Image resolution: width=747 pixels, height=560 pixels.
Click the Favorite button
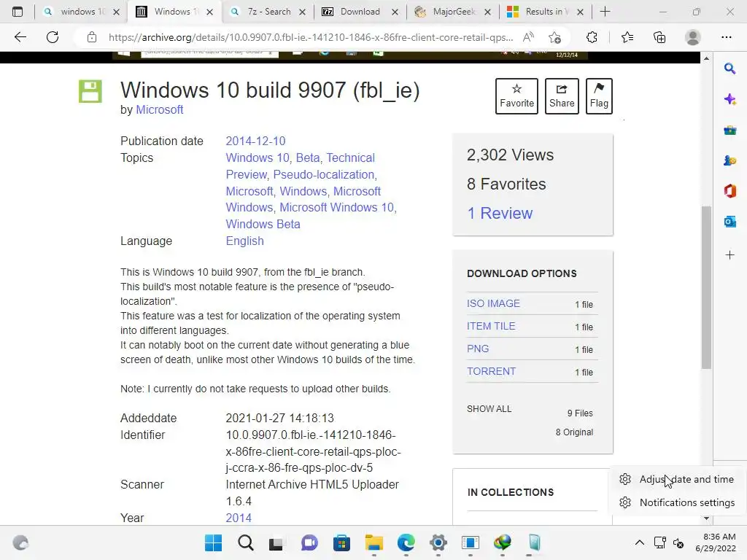click(516, 96)
